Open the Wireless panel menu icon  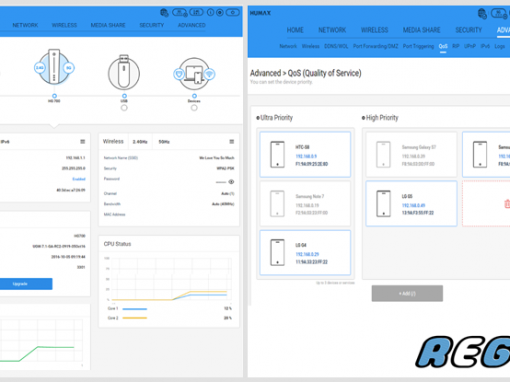(232, 142)
